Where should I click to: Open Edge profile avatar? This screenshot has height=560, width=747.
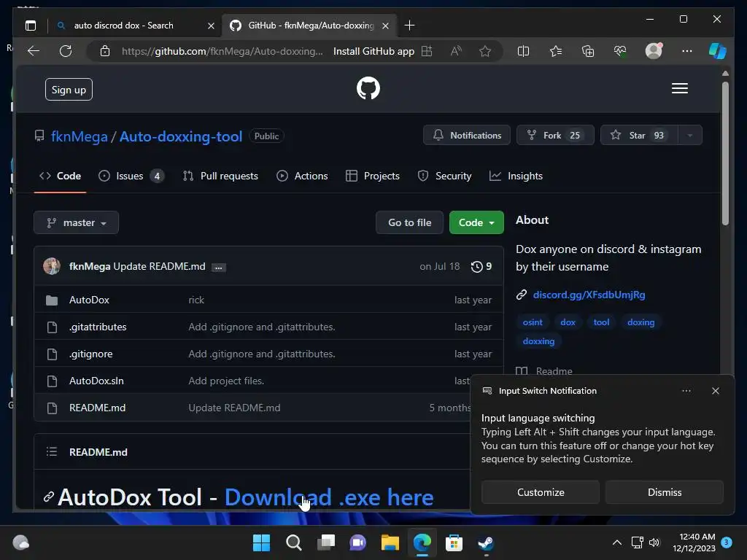pos(654,51)
